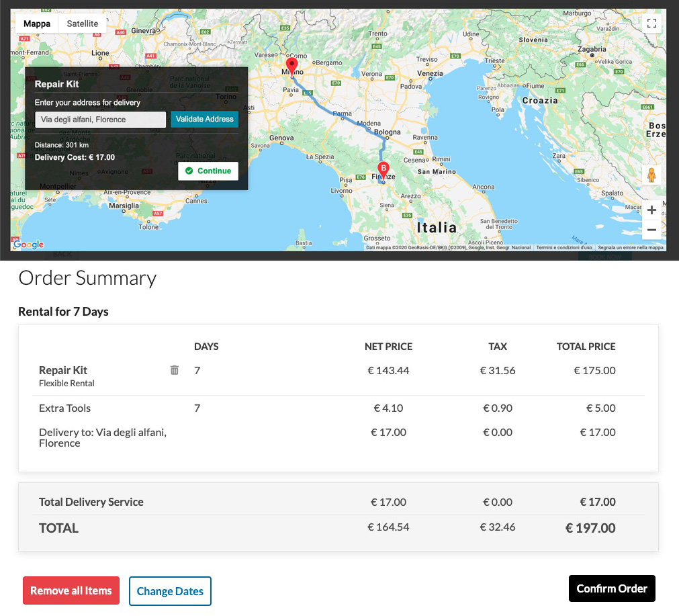The image size is (679, 616).
Task: Click the Change Dates button
Action: (x=170, y=591)
